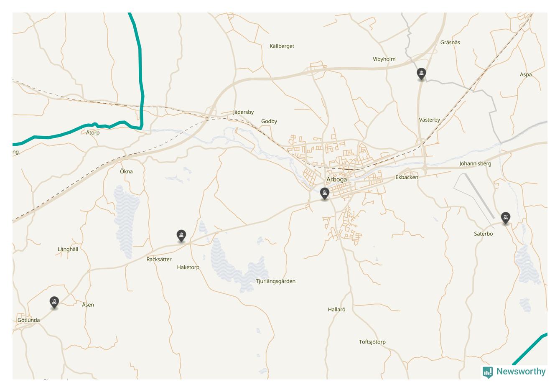Click the car marker near Gräsnäs
This screenshot has width=560, height=392.
click(421, 74)
